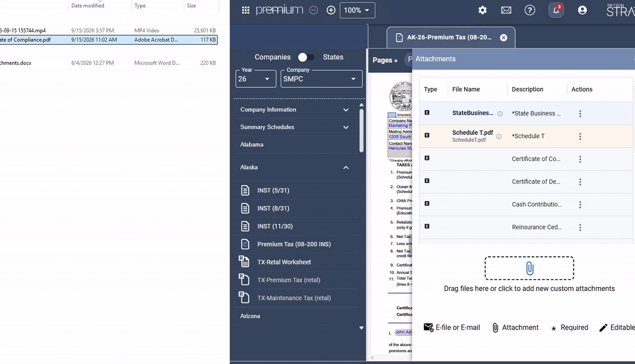Select the Compliance.pdf file in File Explorer
Screen dimensions: 635x364
tap(108, 40)
